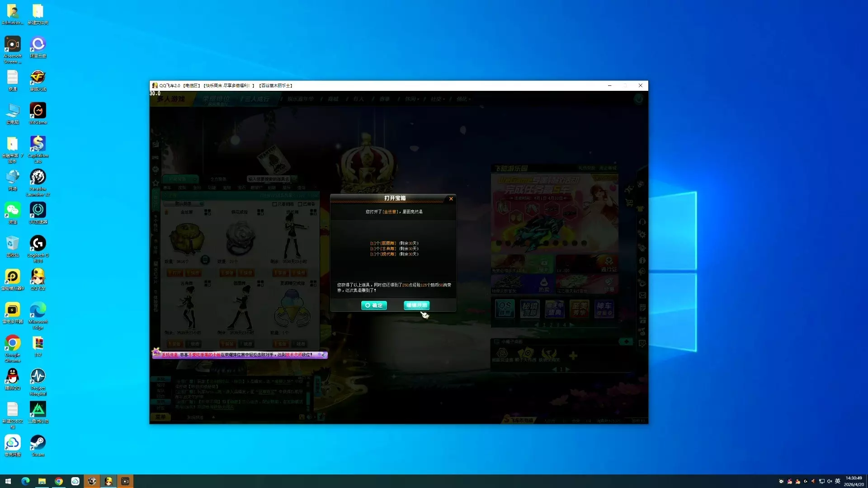Screen dimensions: 868x488
Task: Open the settings gear icon in right sidebar
Action: tap(642, 234)
